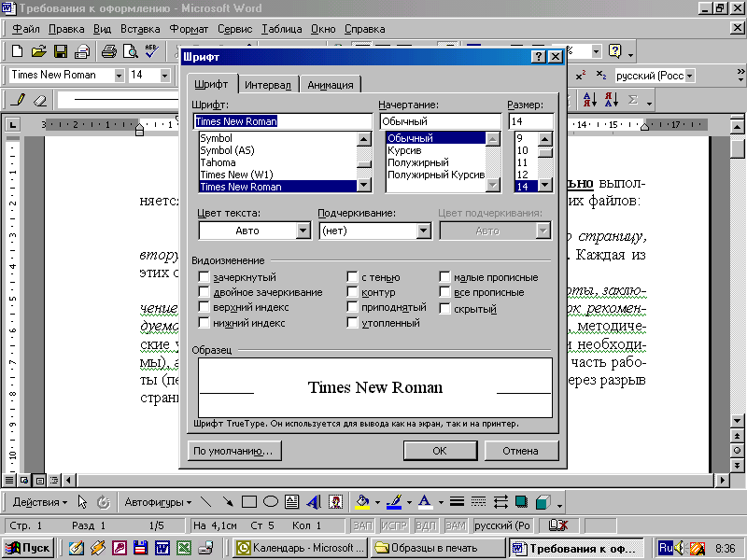
Task: Open the Формат menu
Action: click(x=189, y=29)
